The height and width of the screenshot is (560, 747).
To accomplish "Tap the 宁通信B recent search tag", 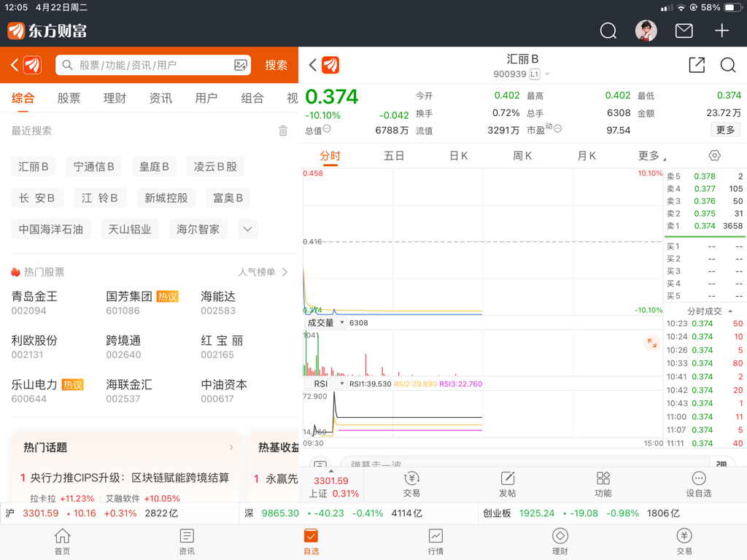I will point(94,167).
